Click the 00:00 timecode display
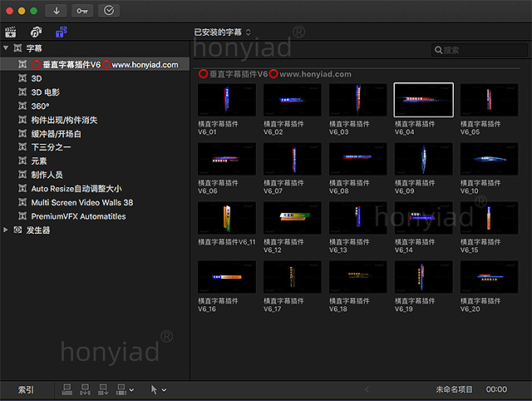The image size is (532, 401). [x=496, y=389]
